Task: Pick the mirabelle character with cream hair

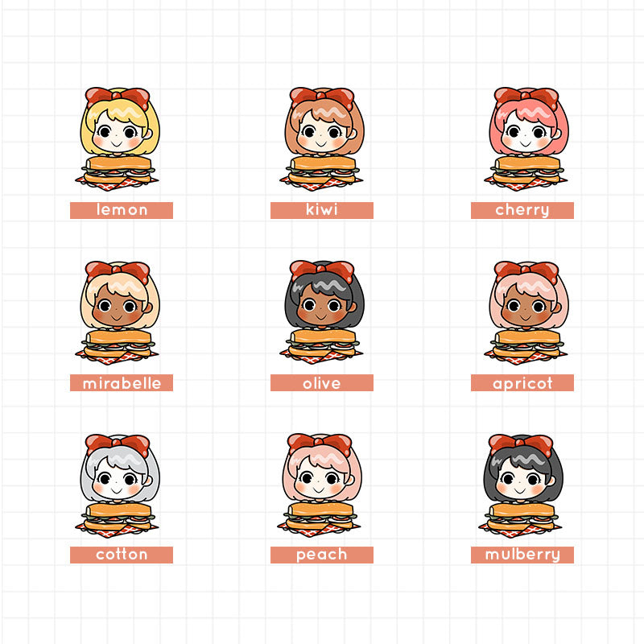Action: click(118, 312)
